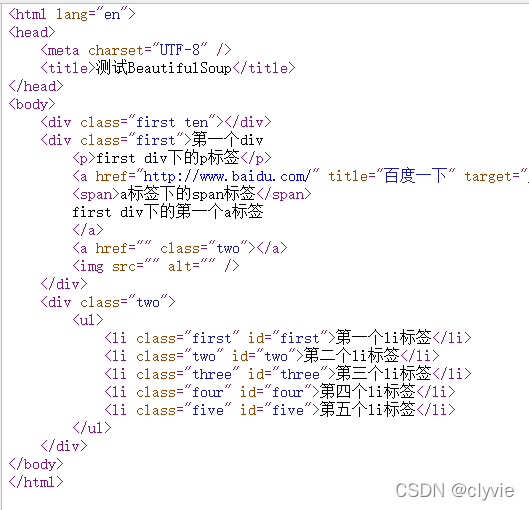Screen dimensions: 529x510
Task: Click the html lang="en" opening tag line
Action: click(72, 15)
